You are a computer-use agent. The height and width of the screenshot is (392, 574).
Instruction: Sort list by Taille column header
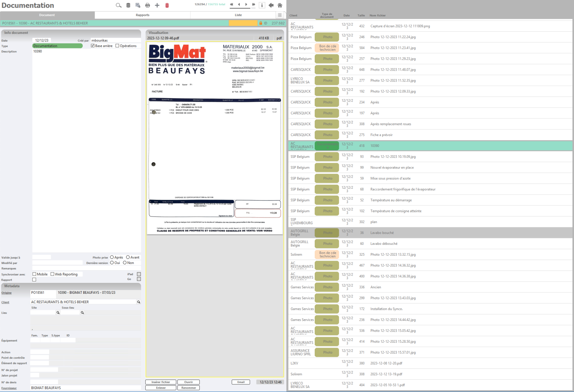click(361, 15)
